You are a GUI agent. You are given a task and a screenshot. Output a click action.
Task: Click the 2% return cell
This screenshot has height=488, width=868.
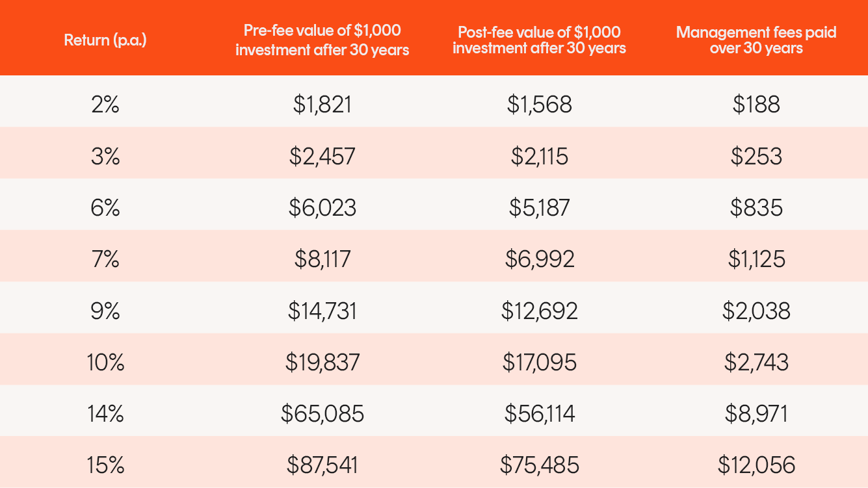coord(105,105)
